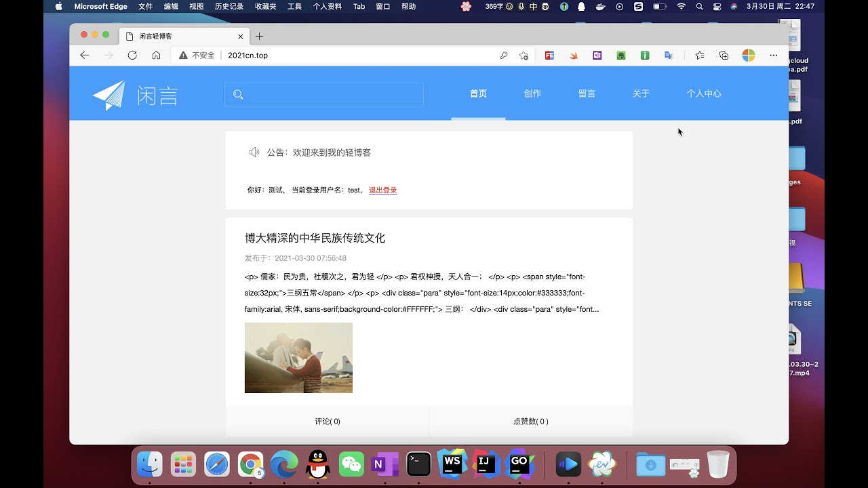
Task: Open Terminal from the Dock
Action: click(x=418, y=464)
